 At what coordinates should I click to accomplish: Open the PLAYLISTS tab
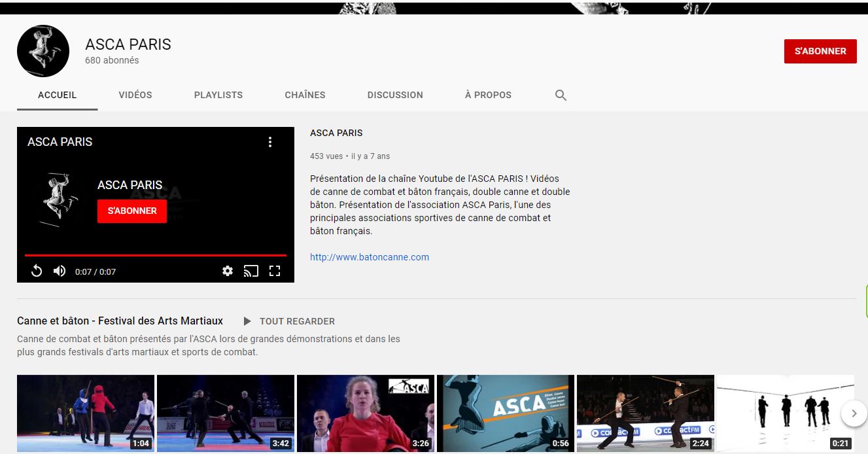point(218,95)
